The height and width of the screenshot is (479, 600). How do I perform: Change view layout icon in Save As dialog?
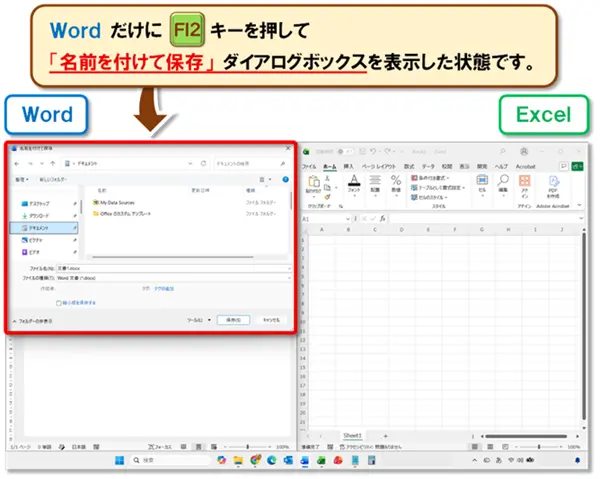pos(262,179)
